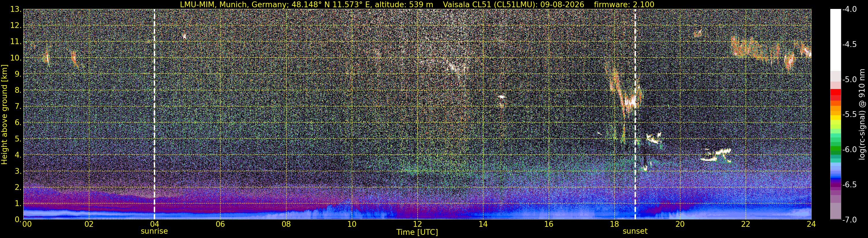Screen dimensions: 868x238
Task: Click the "5." height-axis tick label
Action: point(18,139)
